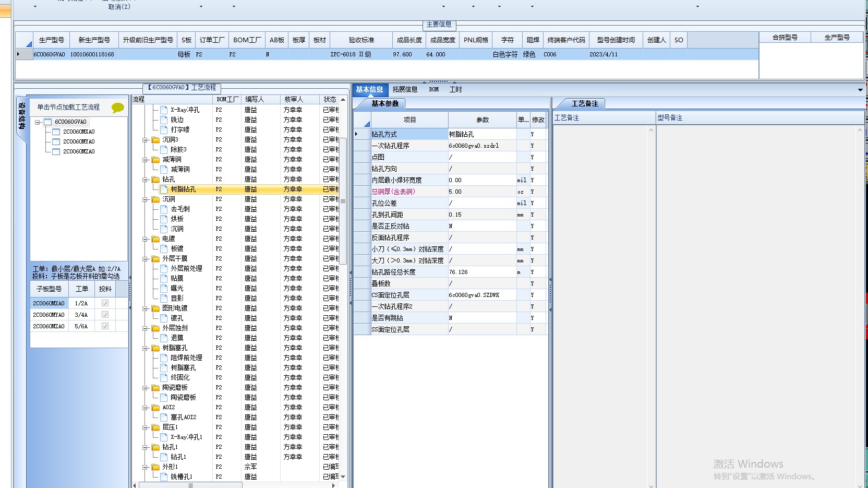Click the icon beside 2C0060MYA0 in tree
Screen dimensions: 868x488
pos(56,142)
